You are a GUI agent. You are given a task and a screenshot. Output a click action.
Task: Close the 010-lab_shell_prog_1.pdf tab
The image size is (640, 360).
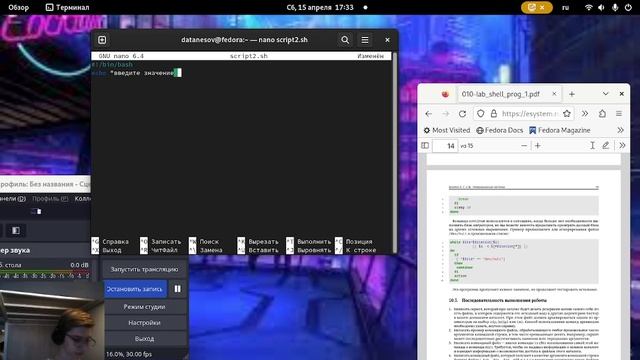pyautogui.click(x=554, y=93)
